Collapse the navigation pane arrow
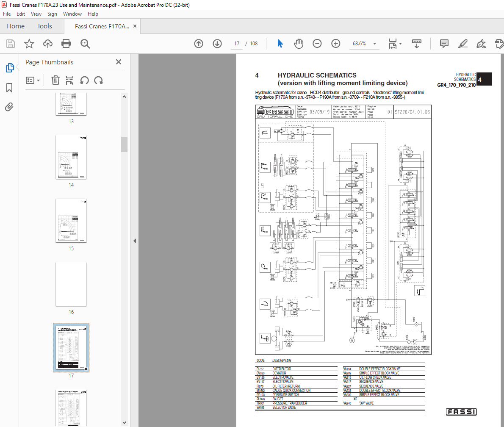Image resolution: width=504 pixels, height=427 pixels. pos(135,241)
